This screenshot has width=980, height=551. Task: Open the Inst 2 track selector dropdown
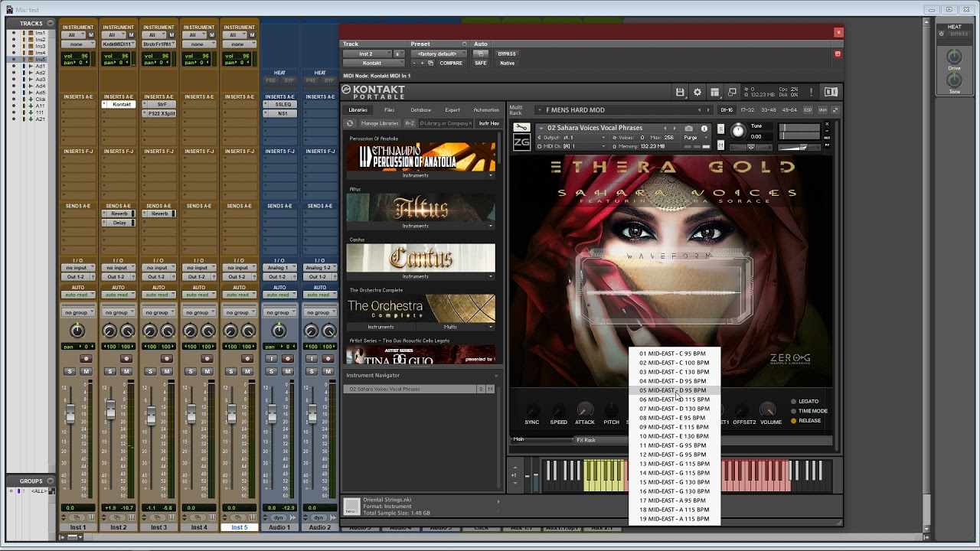click(x=366, y=54)
